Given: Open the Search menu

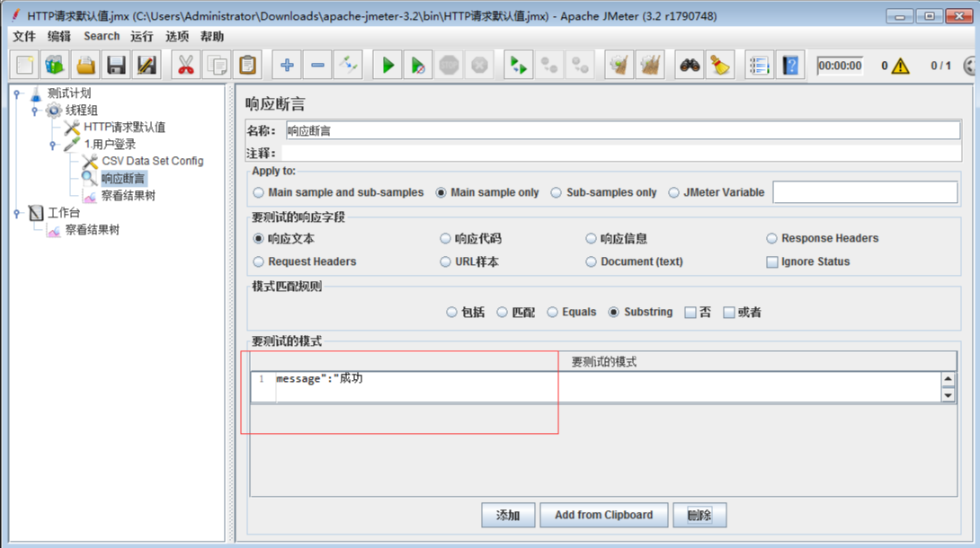Looking at the screenshot, I should [x=101, y=36].
